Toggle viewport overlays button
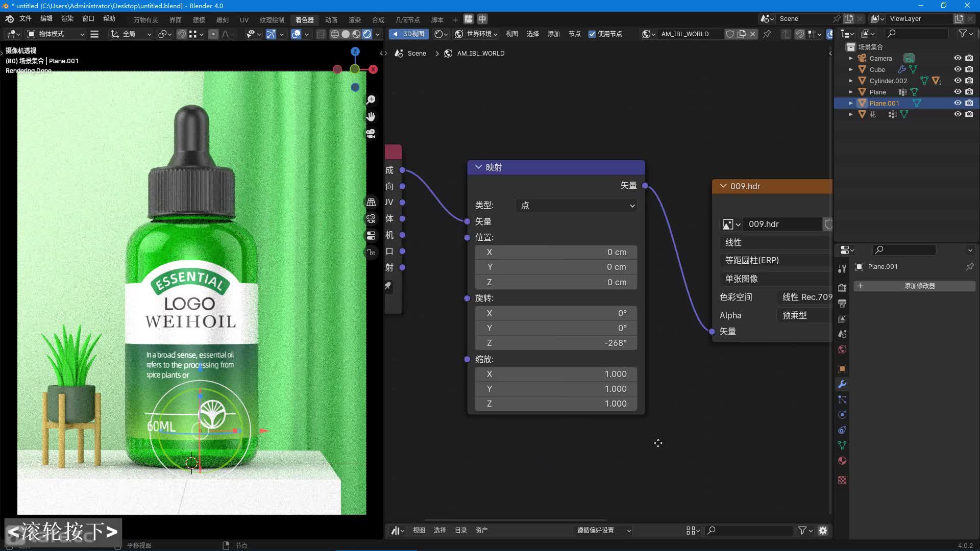Viewport: 980px width, 551px height. click(296, 34)
